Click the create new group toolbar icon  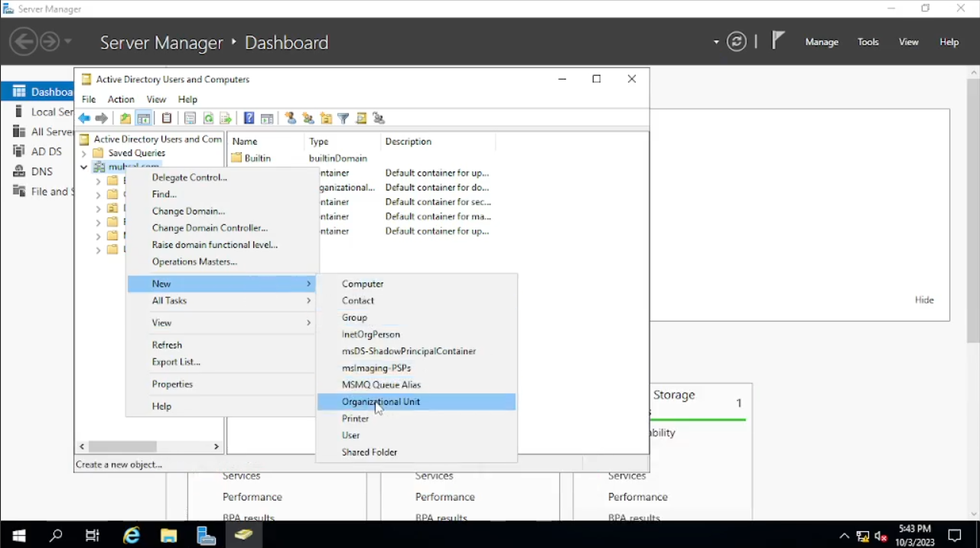point(308,119)
